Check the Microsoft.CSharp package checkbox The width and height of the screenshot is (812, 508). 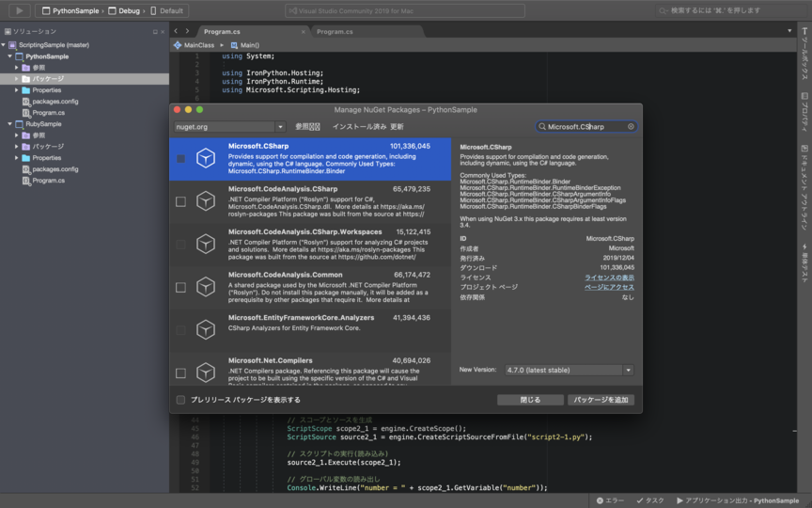(x=180, y=159)
